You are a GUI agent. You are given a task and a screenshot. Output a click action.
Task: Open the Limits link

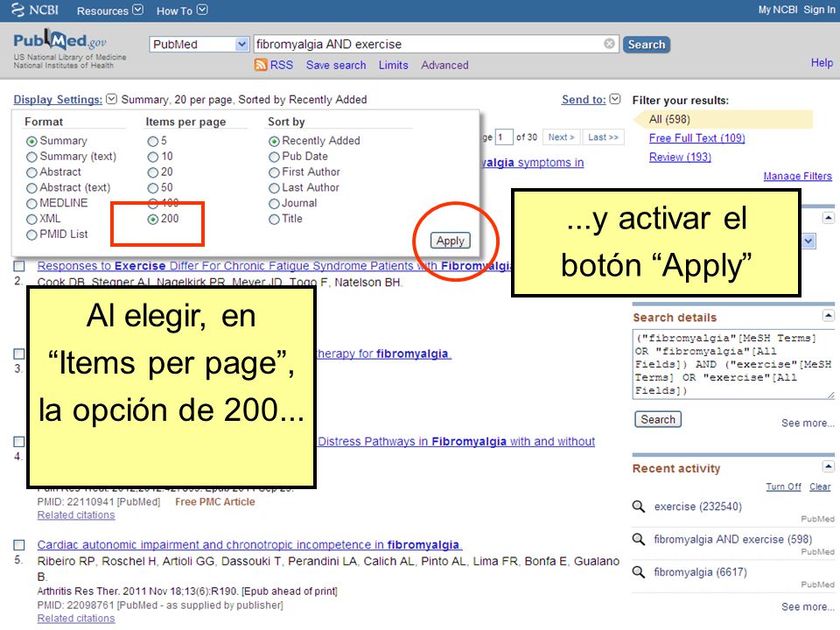point(393,65)
